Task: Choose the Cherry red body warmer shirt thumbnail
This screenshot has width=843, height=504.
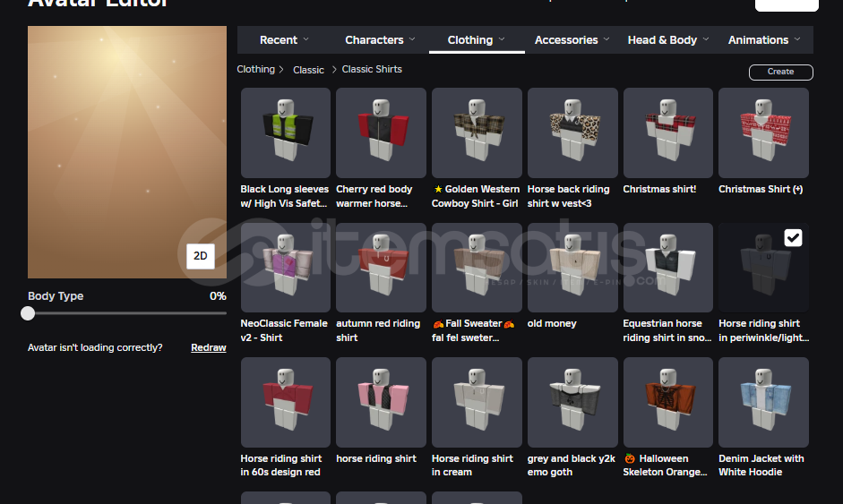Action: pyautogui.click(x=381, y=132)
